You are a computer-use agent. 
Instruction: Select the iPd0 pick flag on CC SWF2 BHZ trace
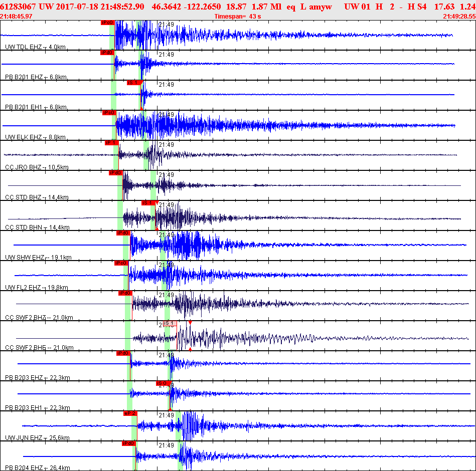pyautogui.click(x=125, y=293)
